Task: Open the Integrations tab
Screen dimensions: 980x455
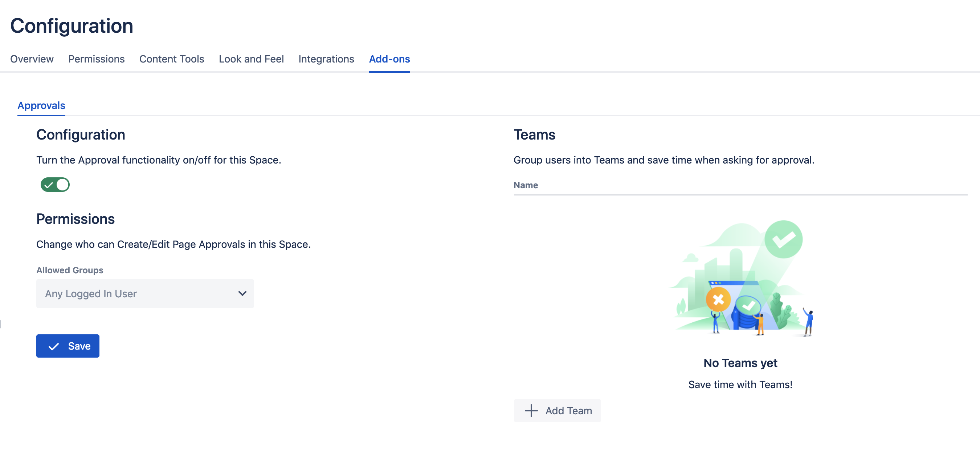Action: pos(326,59)
